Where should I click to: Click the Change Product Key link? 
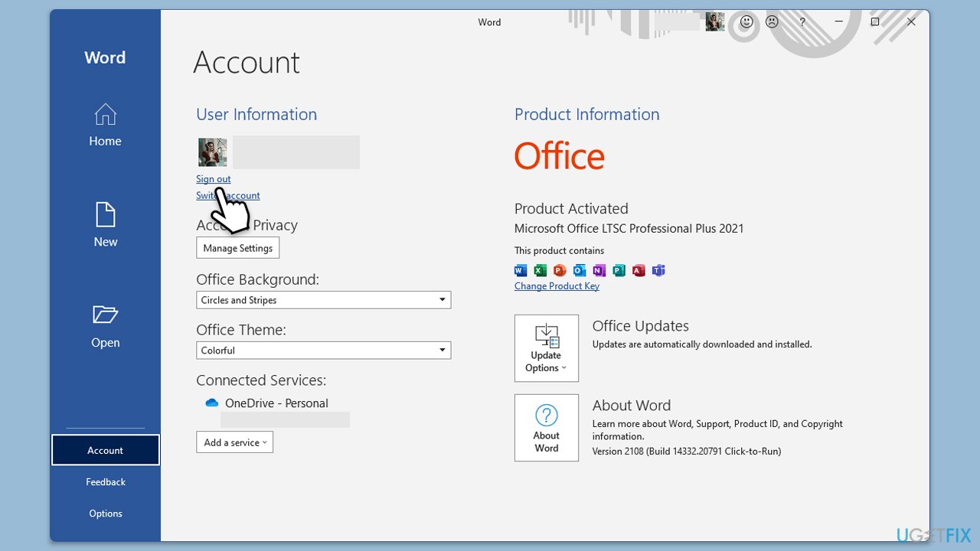(x=557, y=286)
